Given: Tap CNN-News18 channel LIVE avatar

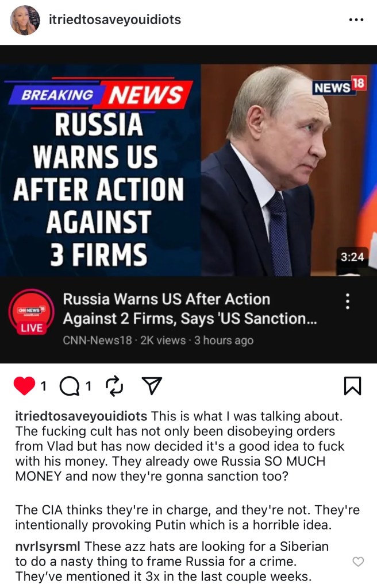Looking at the screenshot, I should [x=32, y=312].
